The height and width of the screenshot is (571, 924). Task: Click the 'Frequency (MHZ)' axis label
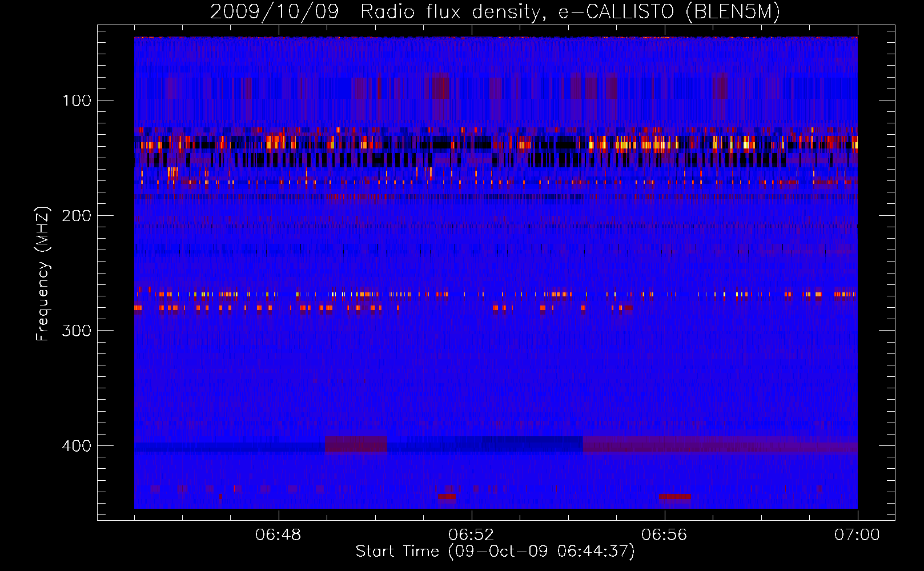[43, 274]
